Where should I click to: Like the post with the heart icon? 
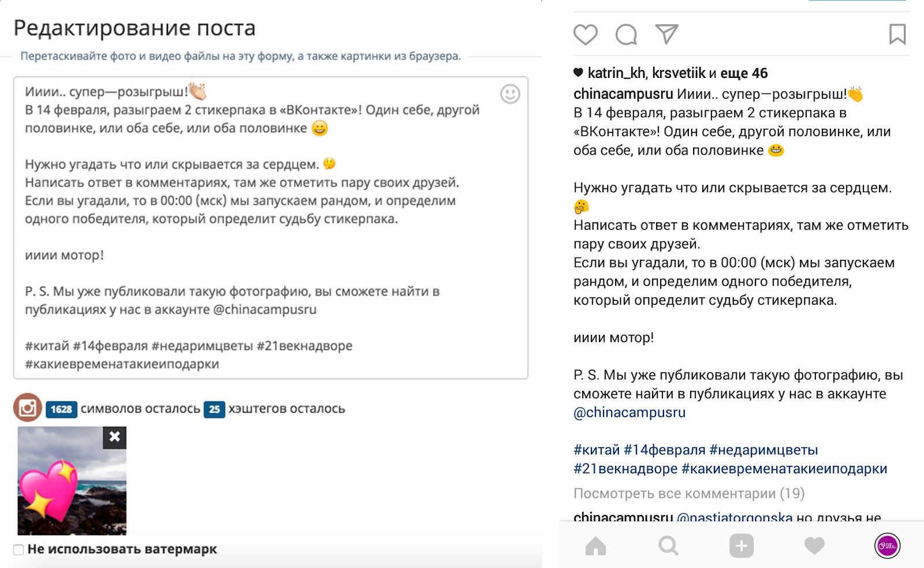pos(585,35)
